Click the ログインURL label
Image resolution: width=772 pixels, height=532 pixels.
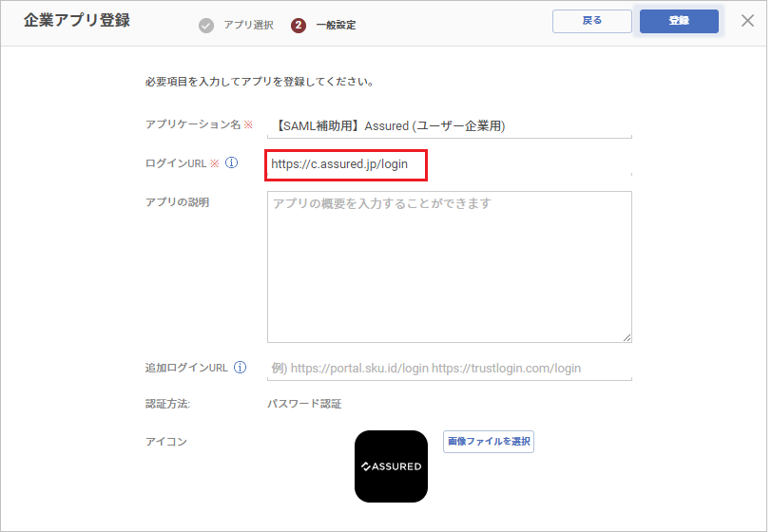tap(176, 163)
